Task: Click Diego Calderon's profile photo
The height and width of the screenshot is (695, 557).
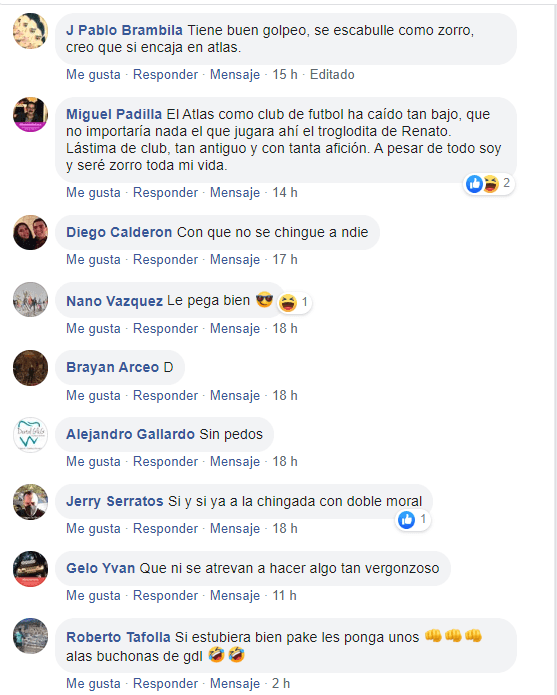Action: tap(30, 233)
